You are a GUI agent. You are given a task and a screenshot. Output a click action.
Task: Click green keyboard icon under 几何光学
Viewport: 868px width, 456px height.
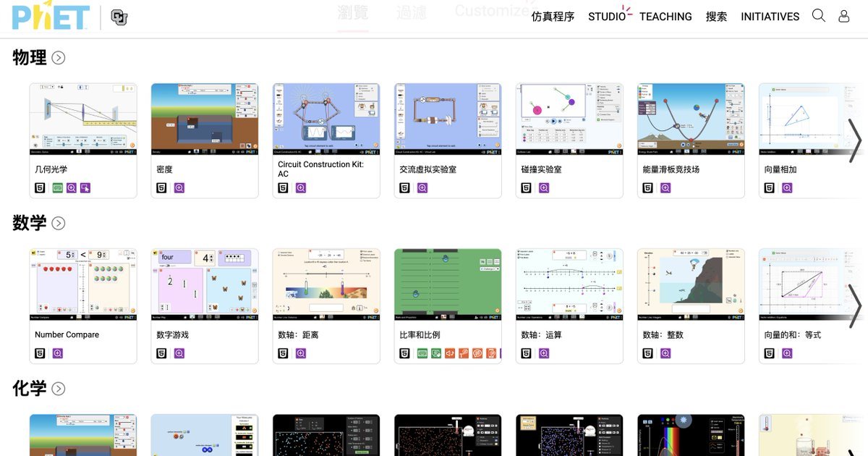pyautogui.click(x=57, y=188)
